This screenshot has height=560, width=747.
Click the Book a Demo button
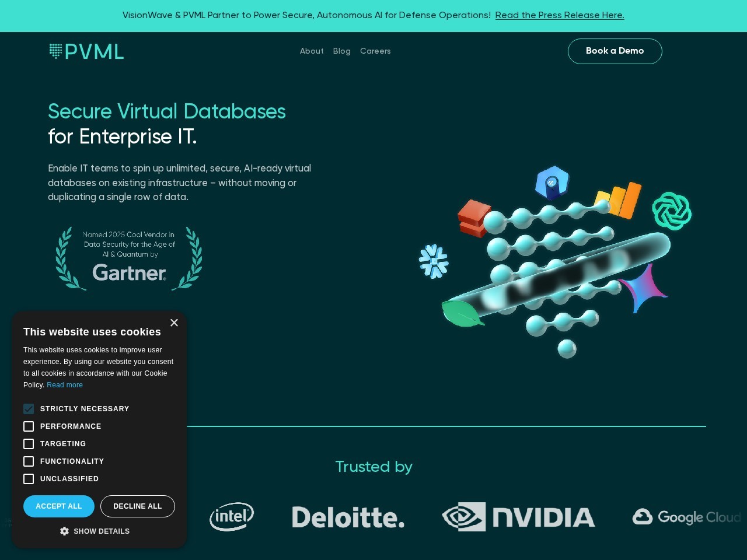coord(615,51)
